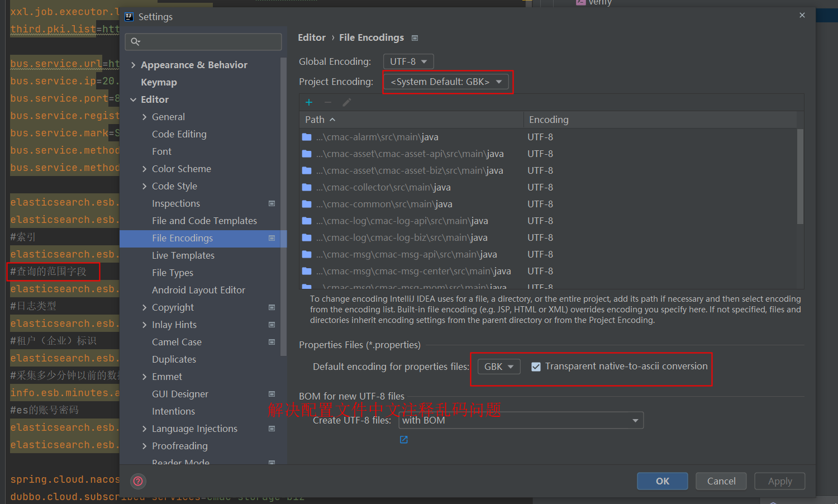Screen dimensions: 838x504
Task: Expand the General node
Action: pos(145,117)
